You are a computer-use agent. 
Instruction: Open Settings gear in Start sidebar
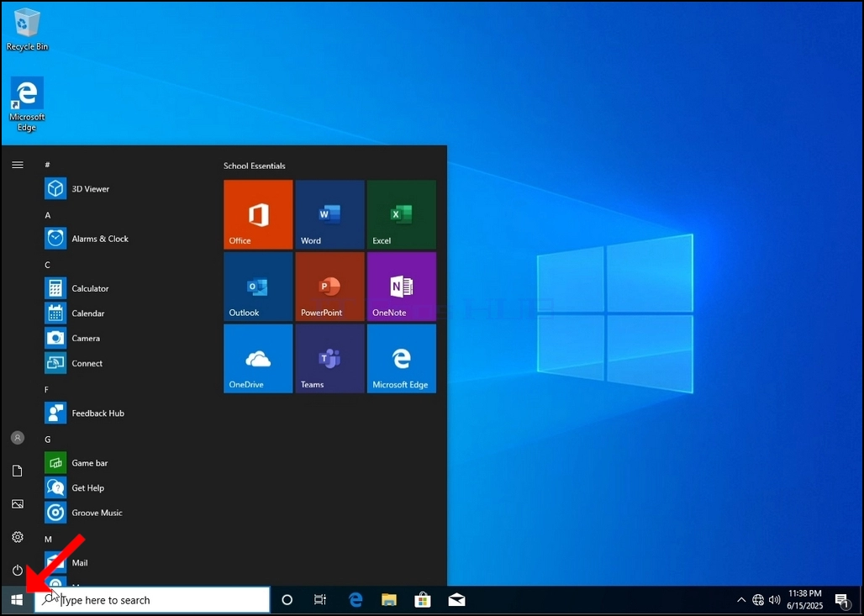point(18,537)
